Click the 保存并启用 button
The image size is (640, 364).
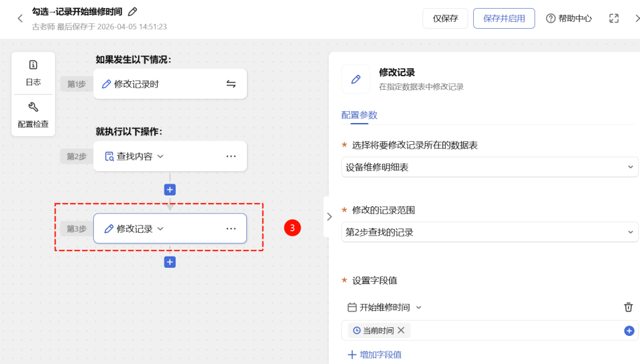point(504,18)
